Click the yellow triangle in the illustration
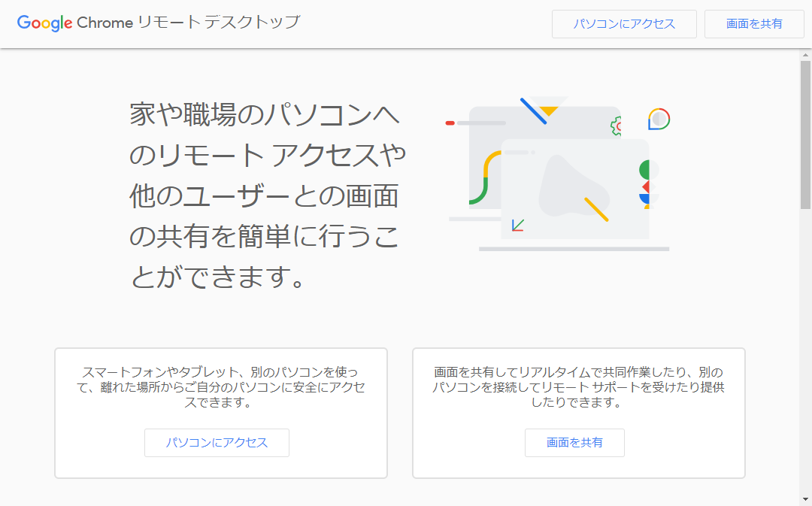 coord(550,108)
